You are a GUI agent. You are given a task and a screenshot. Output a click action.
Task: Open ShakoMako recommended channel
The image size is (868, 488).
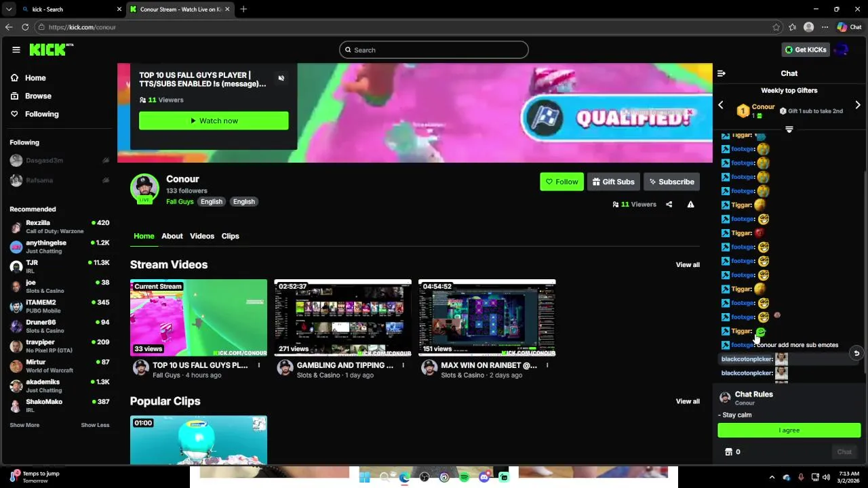[60, 405]
